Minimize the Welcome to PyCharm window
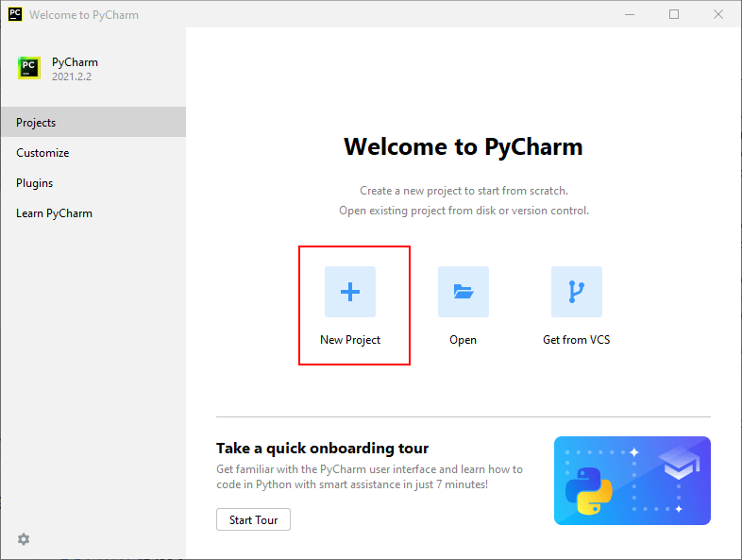Viewport: 742px width, 560px height. (632, 15)
